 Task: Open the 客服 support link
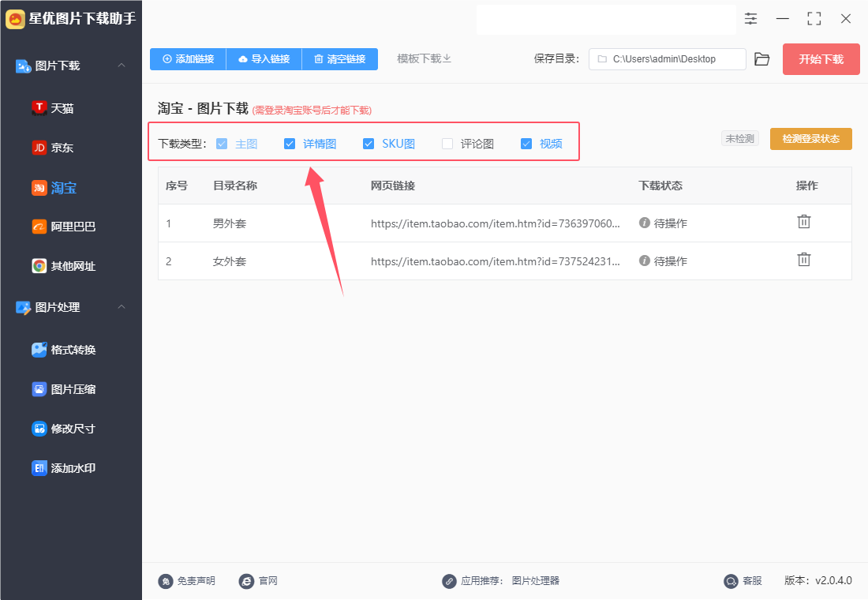tap(743, 580)
